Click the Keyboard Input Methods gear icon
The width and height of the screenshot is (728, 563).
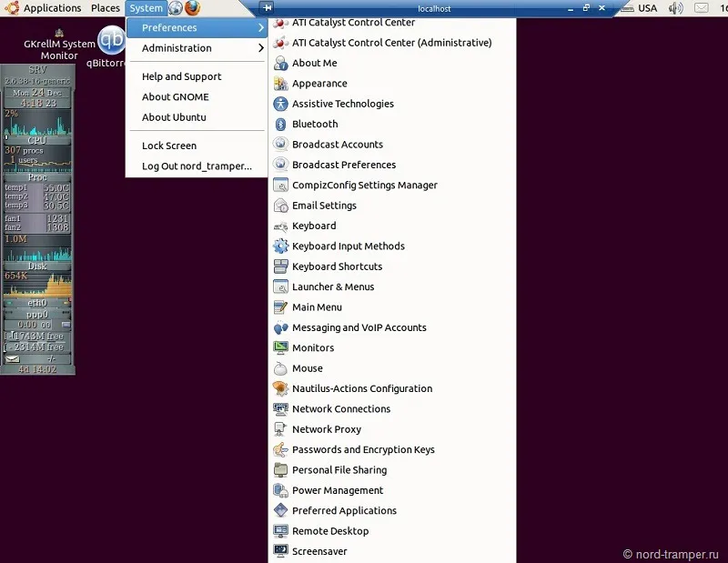click(280, 246)
